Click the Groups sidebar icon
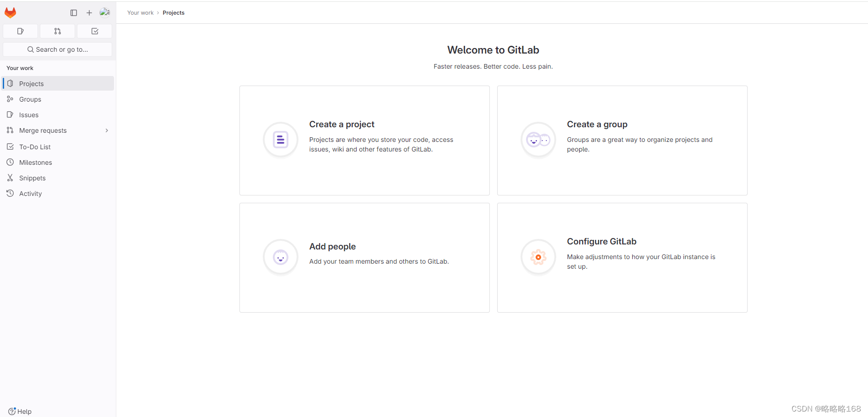The width and height of the screenshot is (868, 417). pyautogui.click(x=10, y=99)
